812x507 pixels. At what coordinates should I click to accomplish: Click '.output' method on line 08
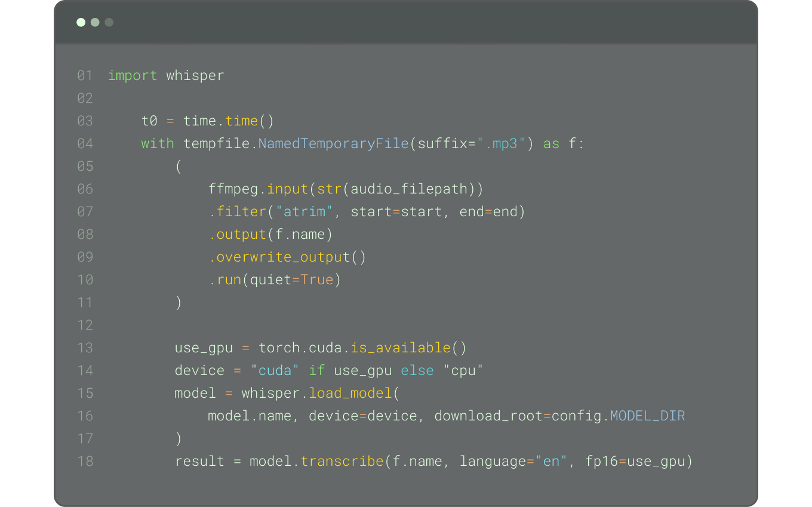coord(238,235)
